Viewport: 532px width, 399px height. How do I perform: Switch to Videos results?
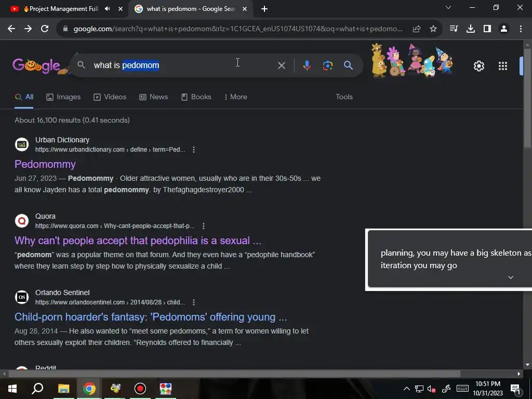[110, 97]
